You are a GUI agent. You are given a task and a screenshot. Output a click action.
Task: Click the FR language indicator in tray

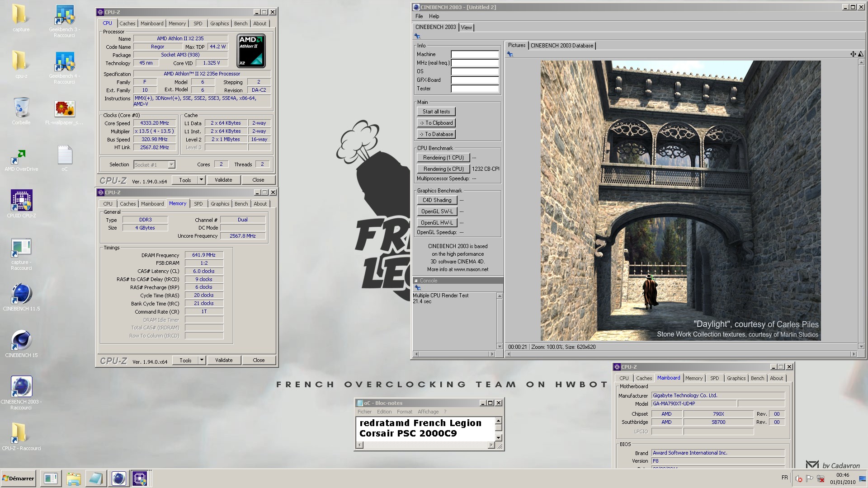coord(784,478)
